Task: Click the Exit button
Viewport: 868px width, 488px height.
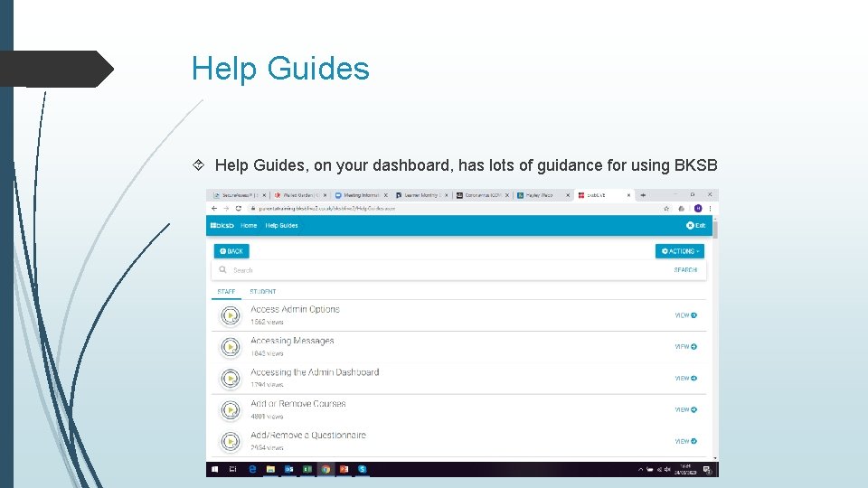Action: [696, 225]
